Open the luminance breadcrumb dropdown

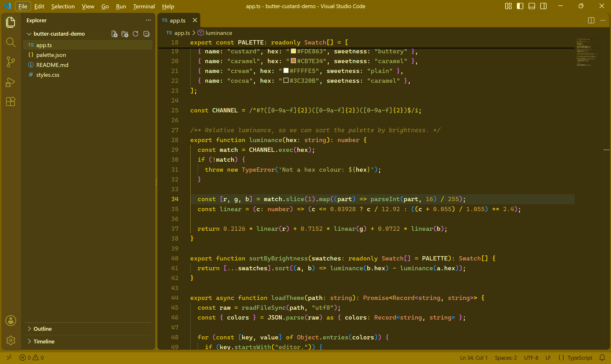[215, 33]
